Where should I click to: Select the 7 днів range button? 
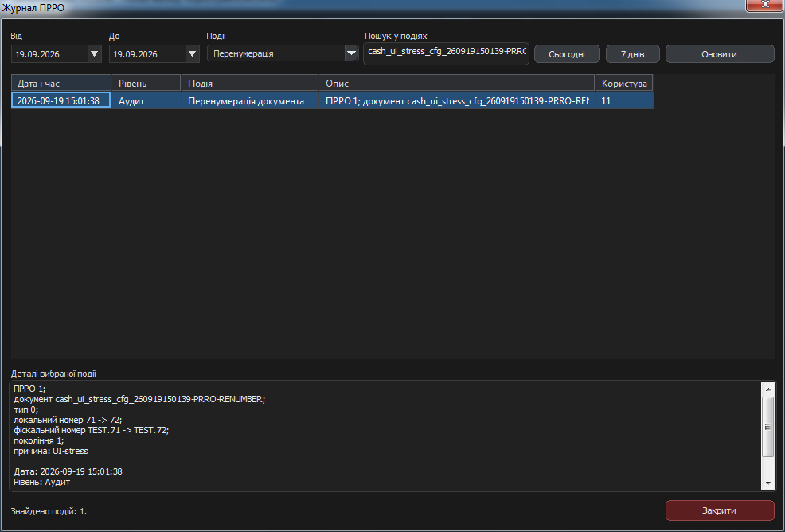[632, 54]
